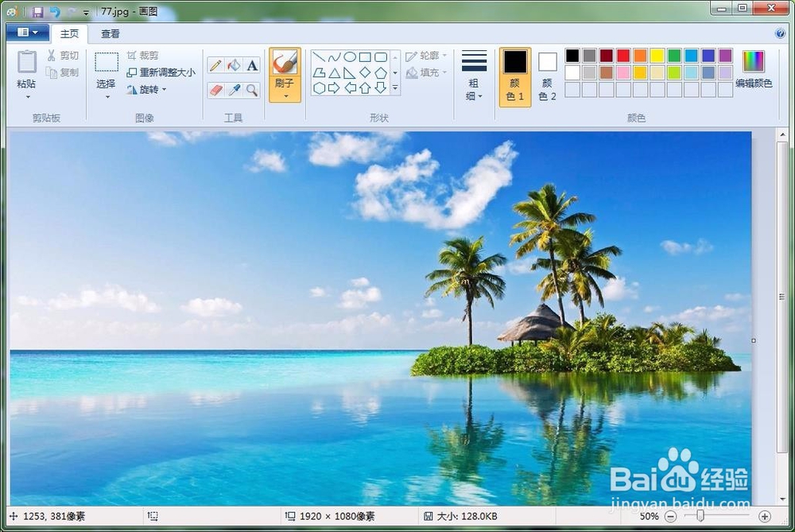Screen dimensions: 795x532
Task: Click the zoom in plus button
Action: click(765, 516)
